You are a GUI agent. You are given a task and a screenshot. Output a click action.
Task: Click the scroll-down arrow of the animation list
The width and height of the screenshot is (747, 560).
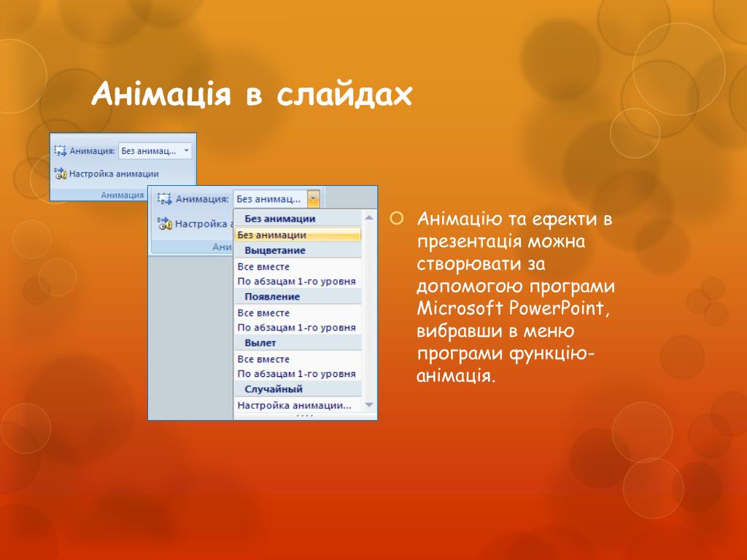pyautogui.click(x=368, y=405)
